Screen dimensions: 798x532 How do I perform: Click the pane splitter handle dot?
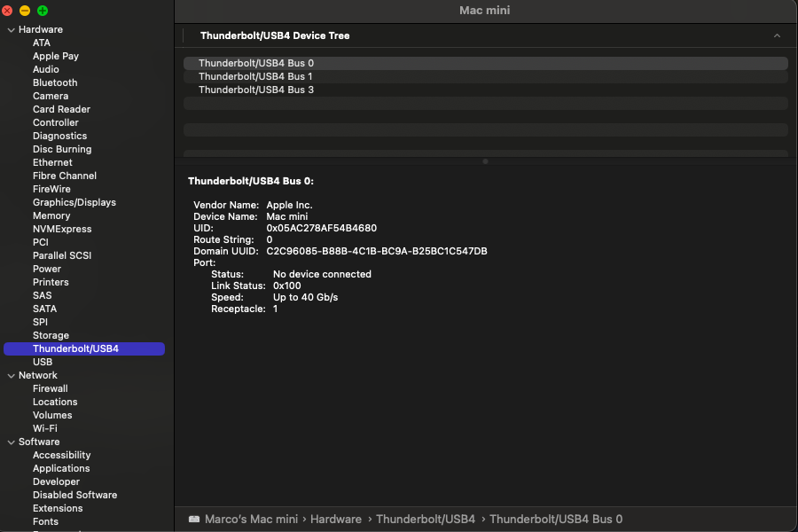coord(485,161)
